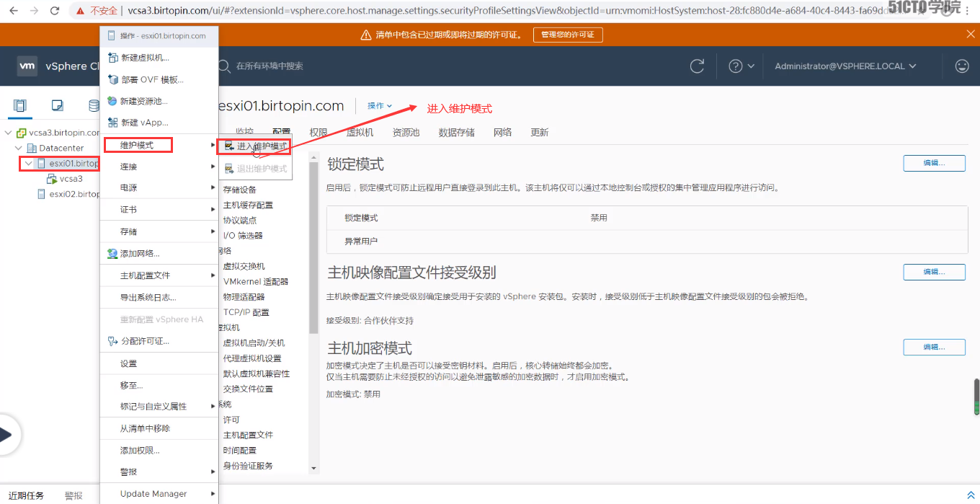Open 近期任务 panel at bottom
Viewport: 980px width, 504px height.
[26, 495]
